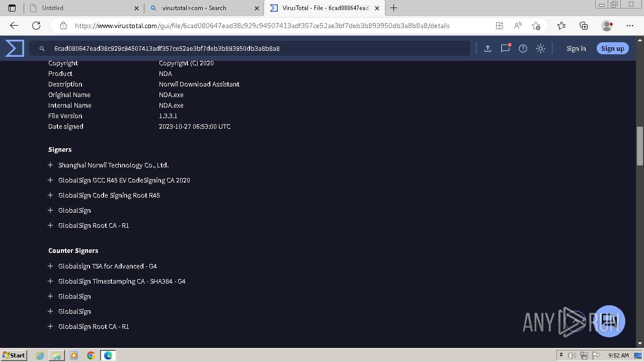Open the tab actions menu icon
Viewport: 644px width, 362px height.
[x=12, y=8]
